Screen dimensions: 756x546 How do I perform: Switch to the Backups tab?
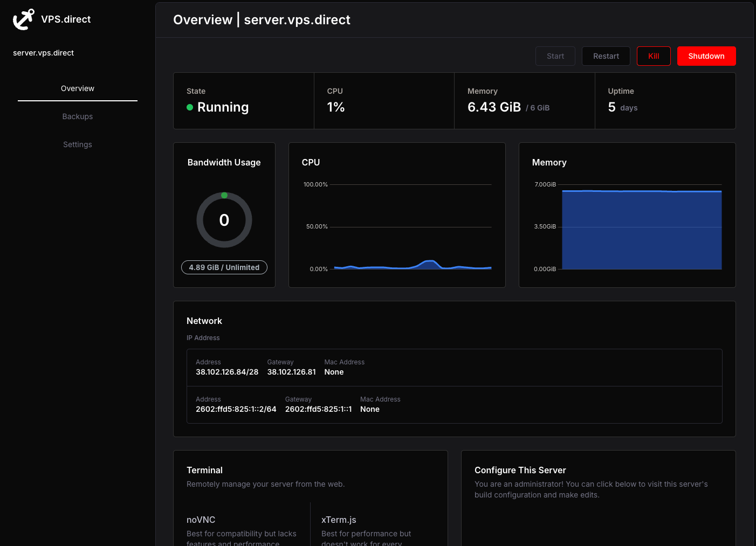point(78,116)
